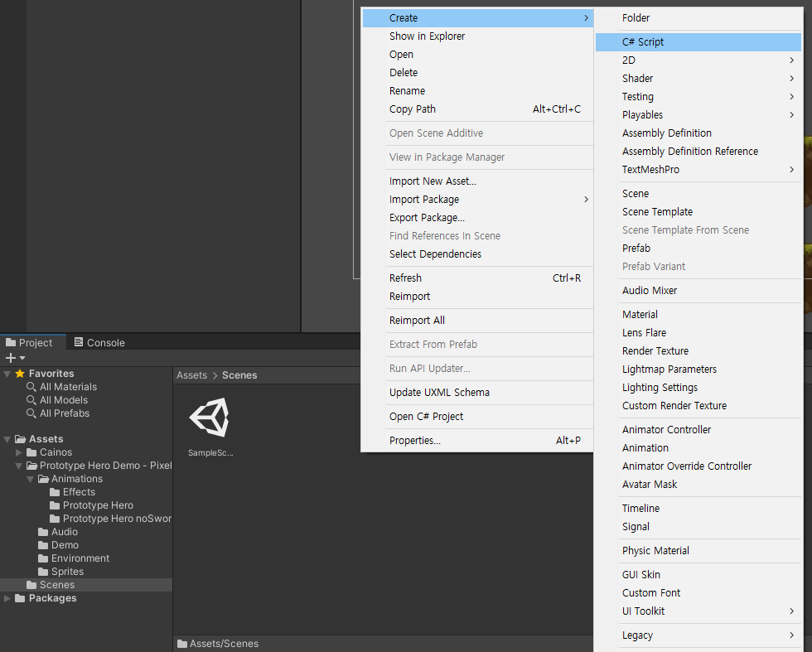Open the Playables submenu

click(x=698, y=115)
